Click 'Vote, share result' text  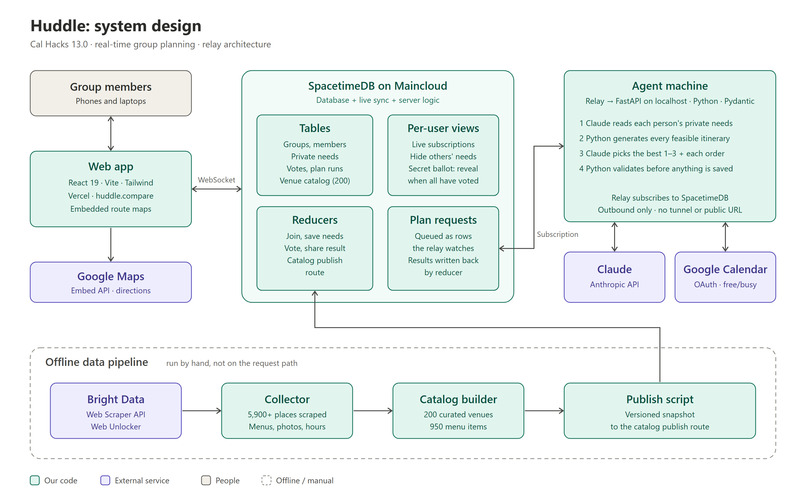315,248
